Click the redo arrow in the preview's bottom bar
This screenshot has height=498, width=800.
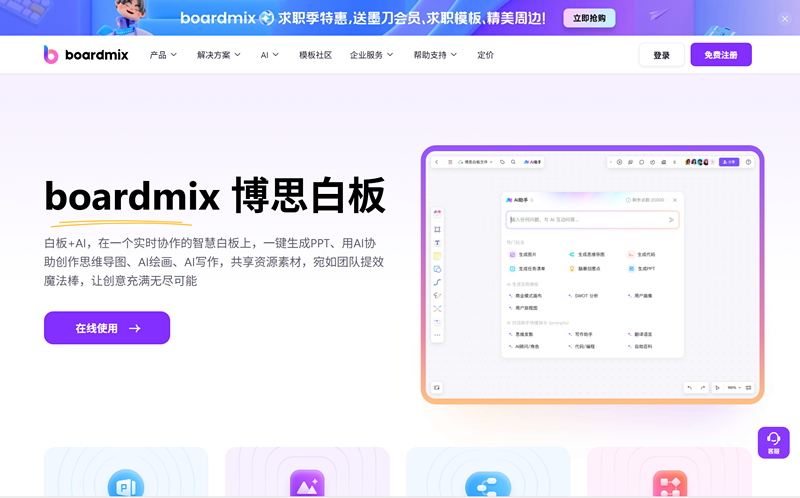703,388
